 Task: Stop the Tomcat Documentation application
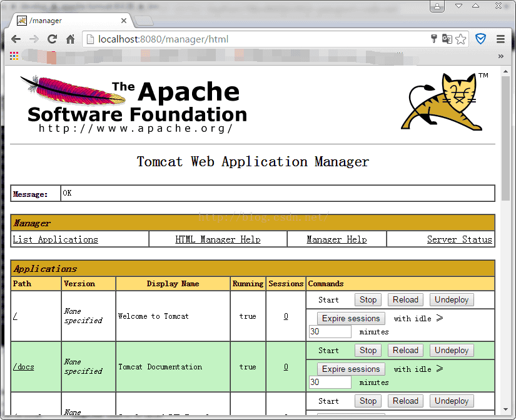pos(368,350)
